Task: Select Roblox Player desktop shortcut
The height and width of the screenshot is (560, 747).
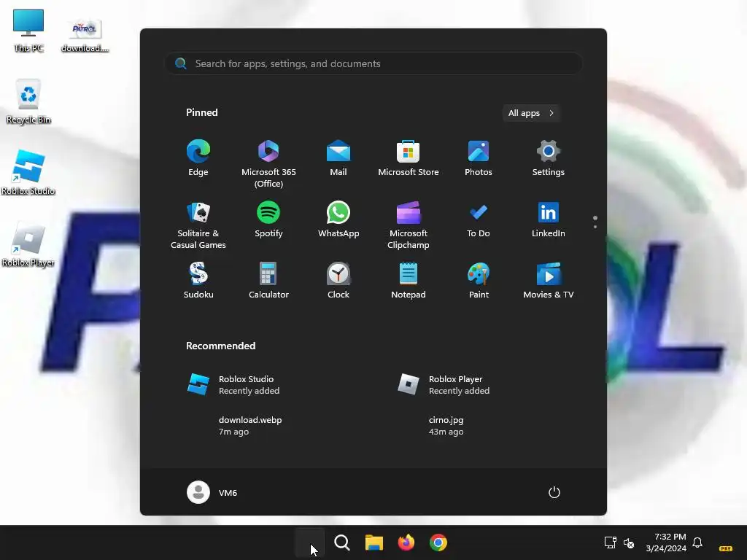Action: [x=28, y=244]
